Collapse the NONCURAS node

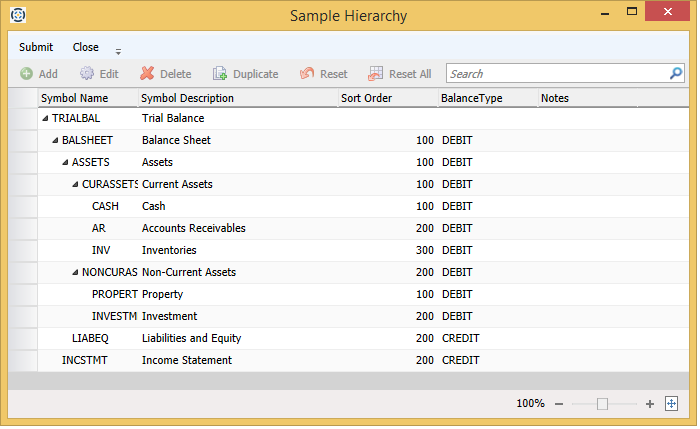point(75,273)
